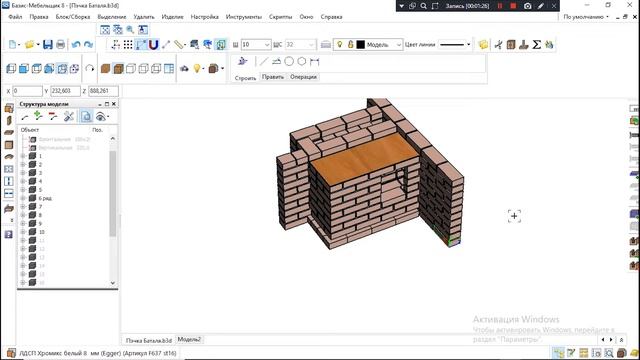
Task: Save the model with the floppy disk icon
Action: pyautogui.click(x=48, y=44)
